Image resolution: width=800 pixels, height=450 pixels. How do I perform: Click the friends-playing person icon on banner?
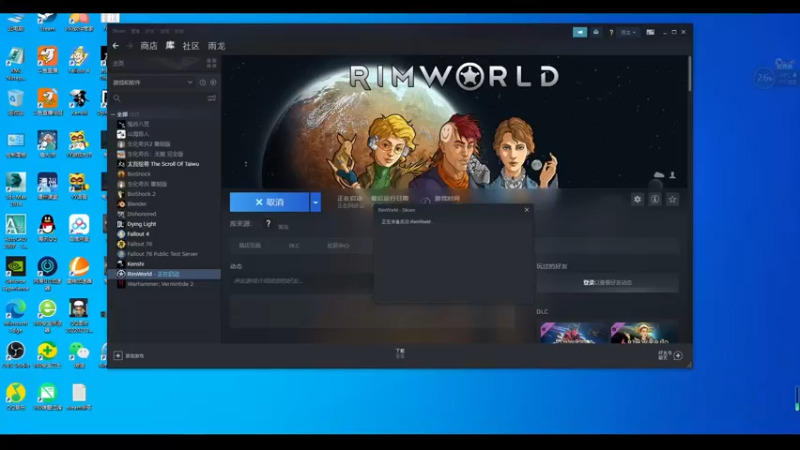coord(672,175)
